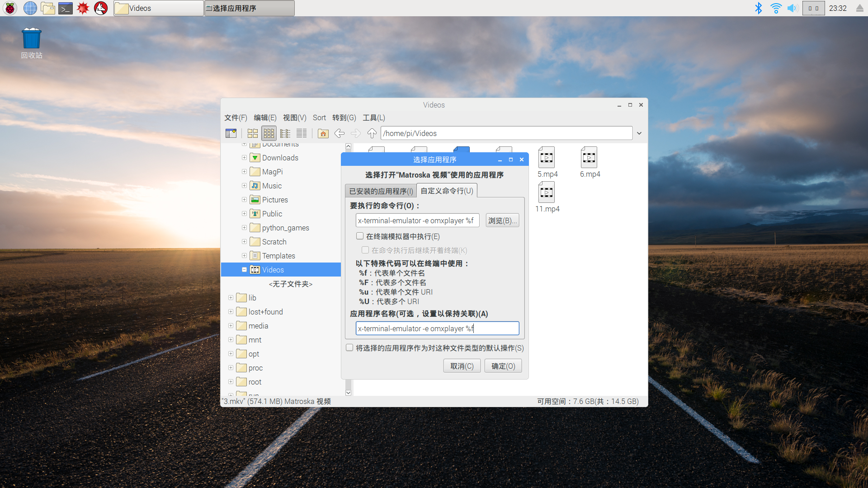Expand the Music folder in sidebar
868x488 pixels.
pos(245,185)
